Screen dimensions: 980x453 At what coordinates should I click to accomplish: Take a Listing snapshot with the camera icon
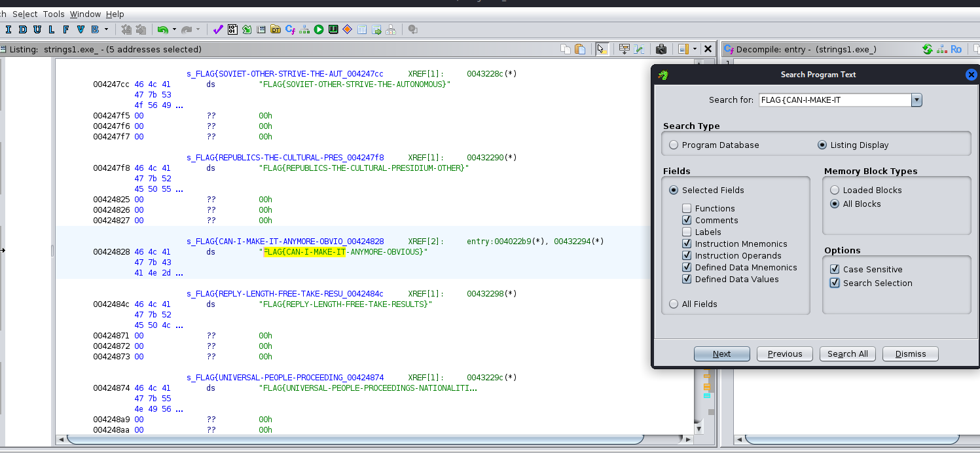pos(661,49)
